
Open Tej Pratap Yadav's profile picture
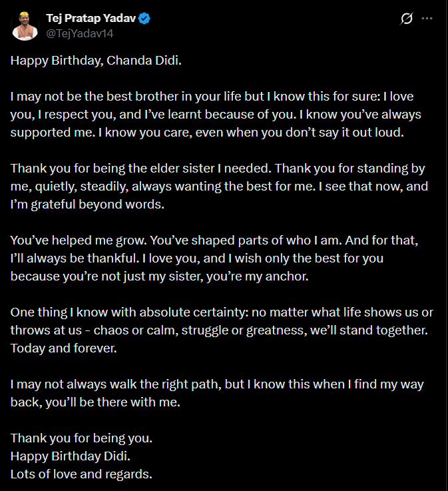point(23,24)
